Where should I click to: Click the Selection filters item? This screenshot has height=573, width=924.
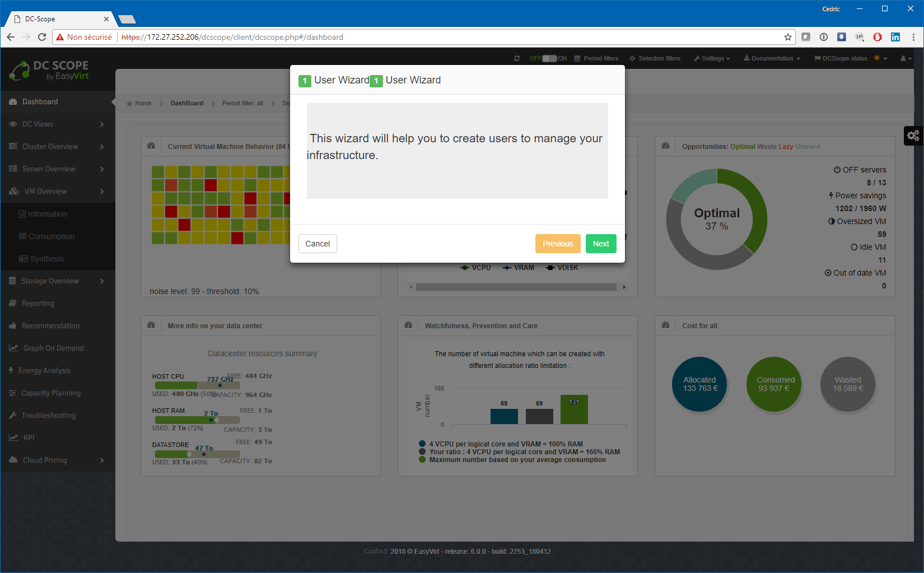click(655, 58)
